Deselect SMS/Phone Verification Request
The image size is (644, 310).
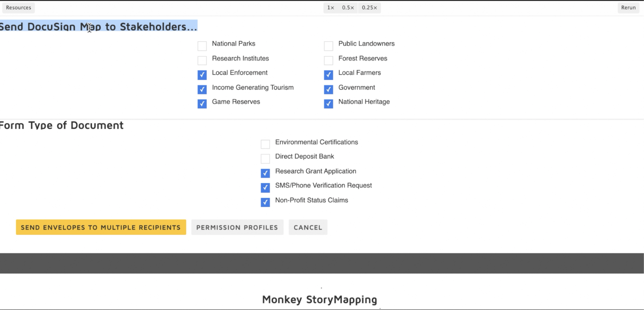tap(265, 188)
